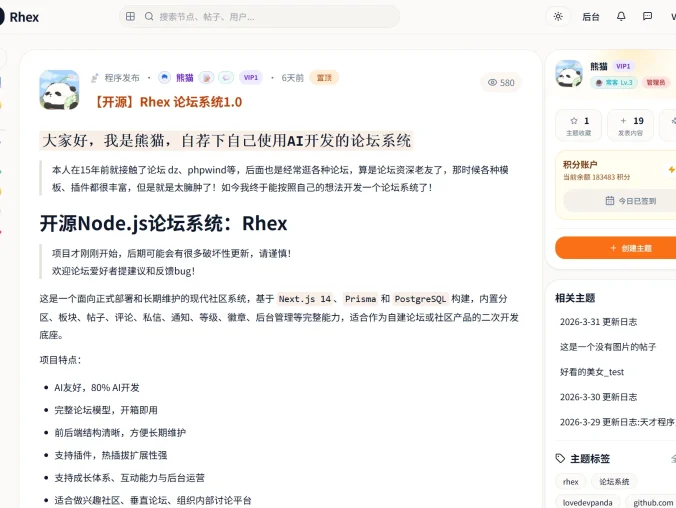The height and width of the screenshot is (508, 676).
Task: Click the "项目特点:" line
Action: tap(60, 360)
